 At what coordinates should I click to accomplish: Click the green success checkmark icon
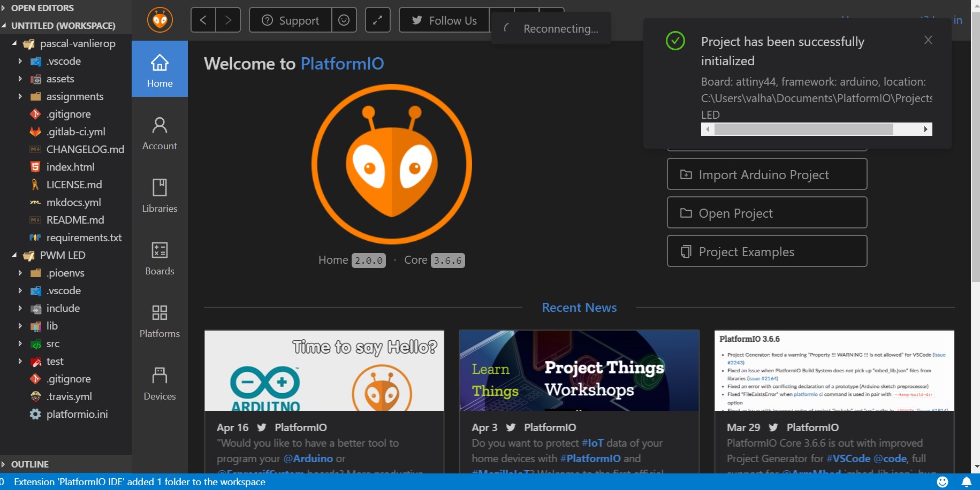(x=675, y=41)
